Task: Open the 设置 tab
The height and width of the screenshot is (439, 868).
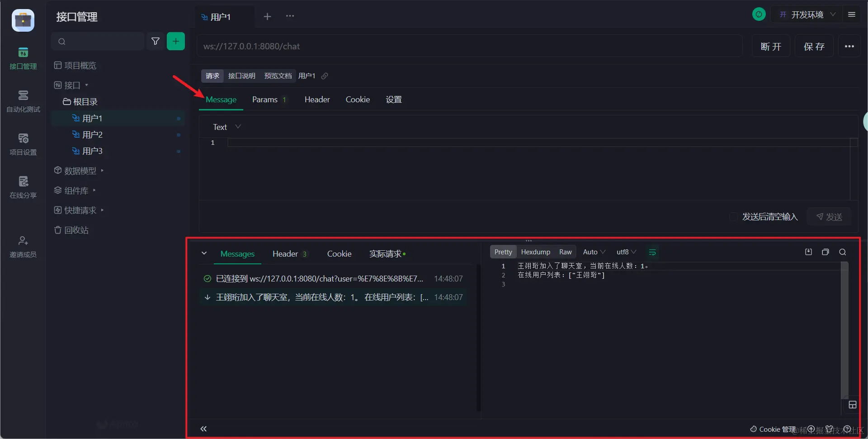Action: pyautogui.click(x=394, y=100)
